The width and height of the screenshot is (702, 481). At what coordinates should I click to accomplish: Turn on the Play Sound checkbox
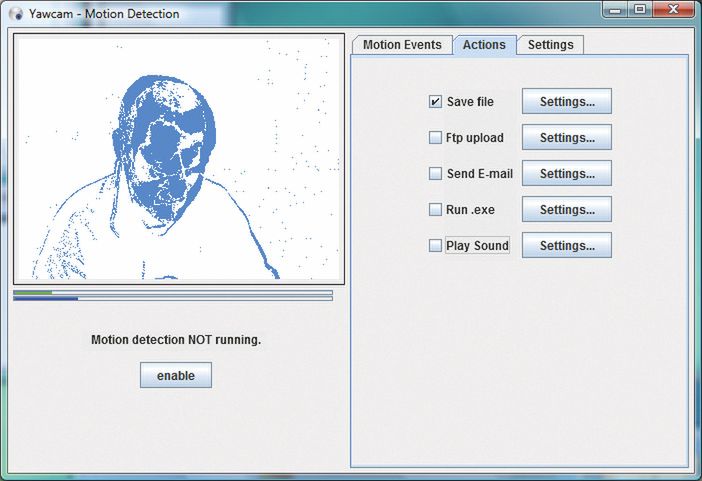click(435, 245)
